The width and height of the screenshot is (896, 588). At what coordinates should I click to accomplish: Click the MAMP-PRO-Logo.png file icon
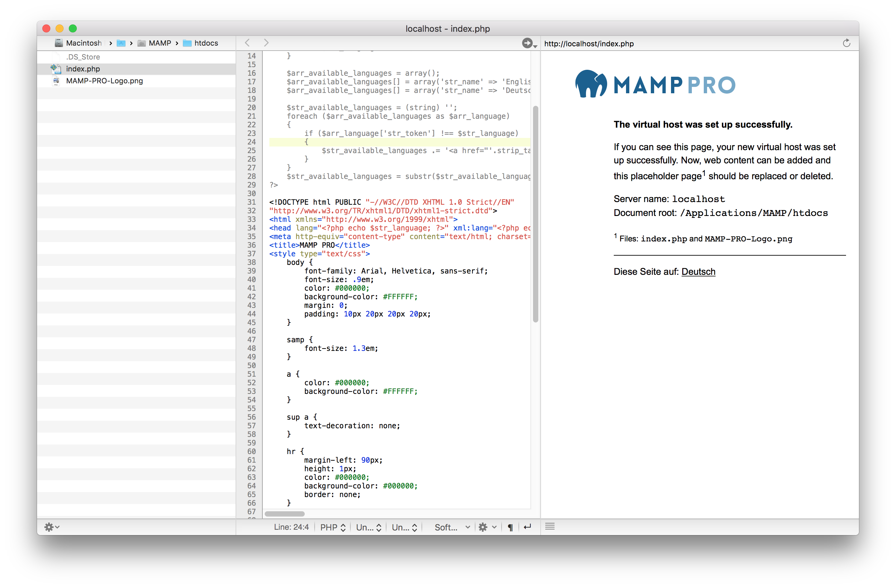click(x=56, y=81)
